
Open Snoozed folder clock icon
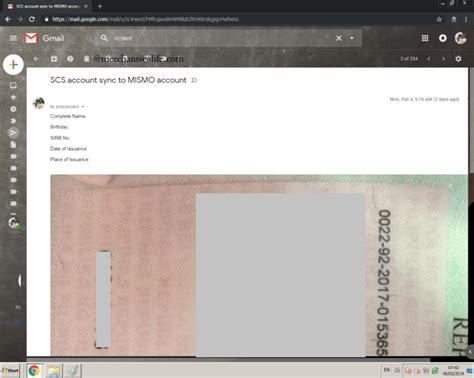click(x=13, y=109)
